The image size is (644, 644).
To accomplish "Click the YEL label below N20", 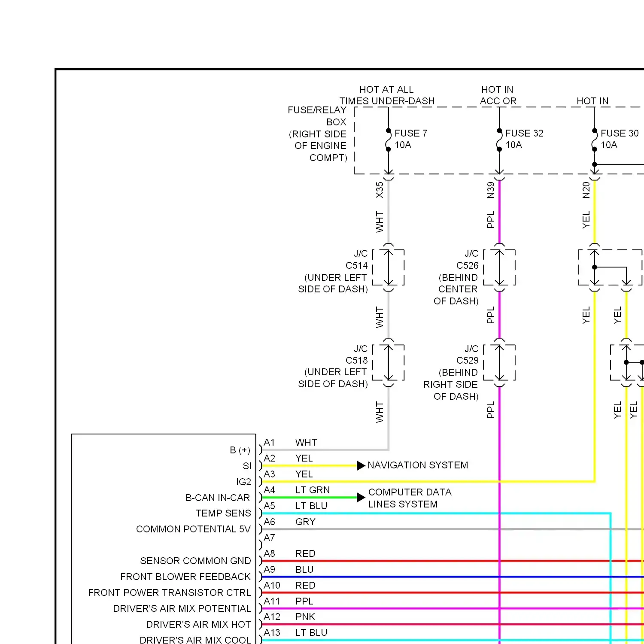I will click(586, 220).
